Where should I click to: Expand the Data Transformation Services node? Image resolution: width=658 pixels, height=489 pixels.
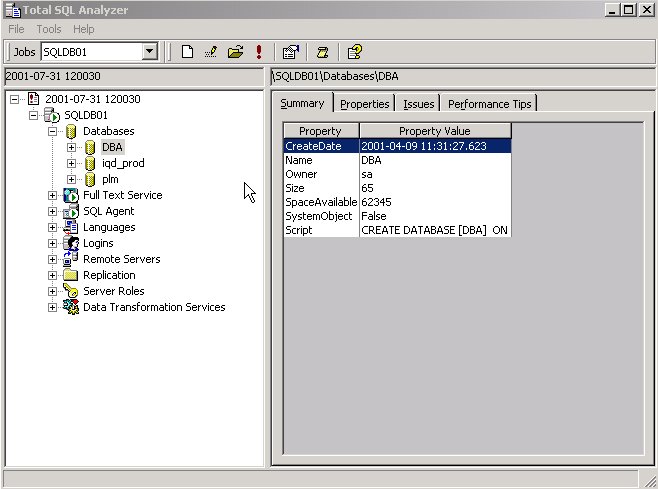click(52, 307)
